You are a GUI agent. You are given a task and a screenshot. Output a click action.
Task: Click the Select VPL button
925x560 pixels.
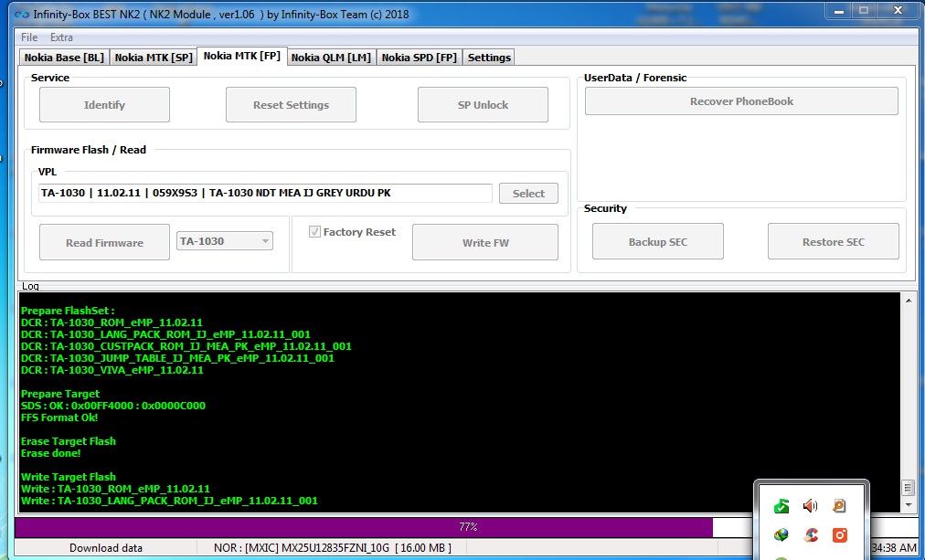(528, 194)
